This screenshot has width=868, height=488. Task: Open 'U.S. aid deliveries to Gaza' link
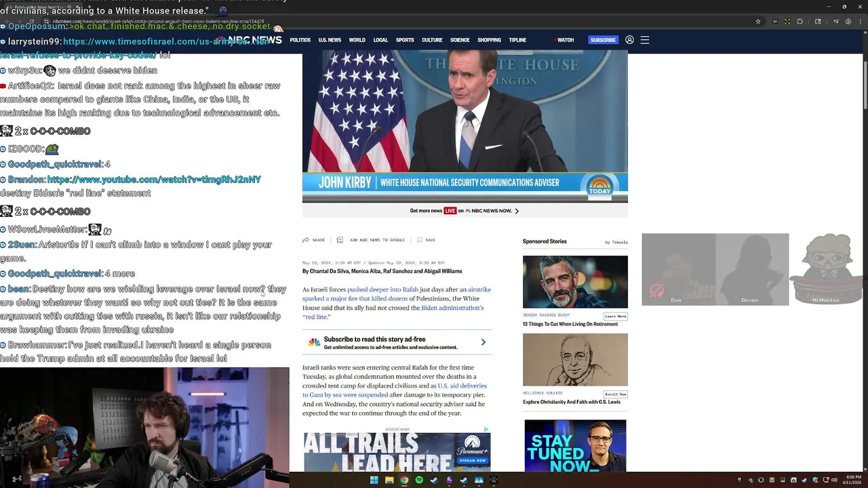coord(395,390)
